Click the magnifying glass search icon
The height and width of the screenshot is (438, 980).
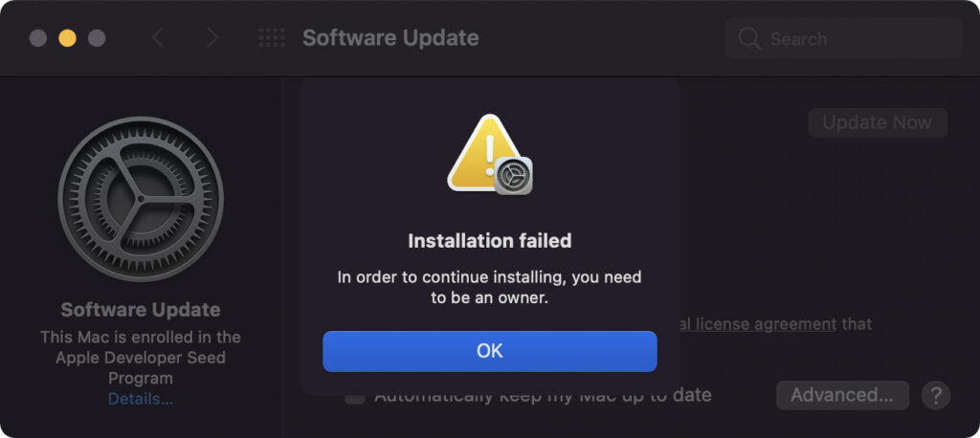point(748,39)
